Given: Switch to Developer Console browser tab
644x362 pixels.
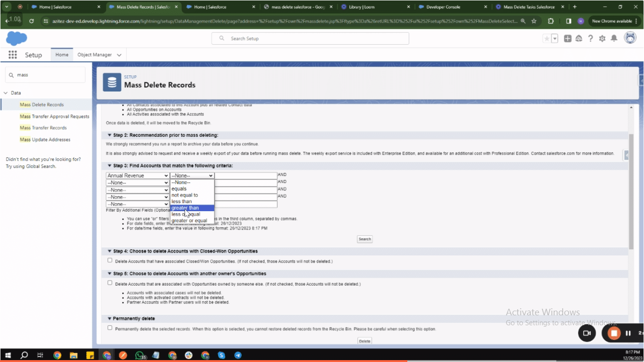Looking at the screenshot, I should pyautogui.click(x=443, y=7).
